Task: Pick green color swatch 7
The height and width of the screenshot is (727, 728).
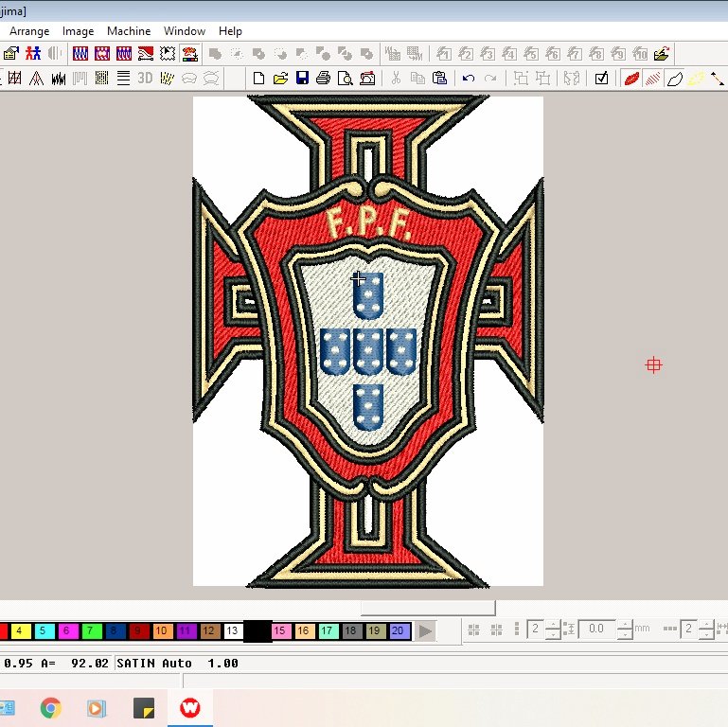Action: [90, 630]
